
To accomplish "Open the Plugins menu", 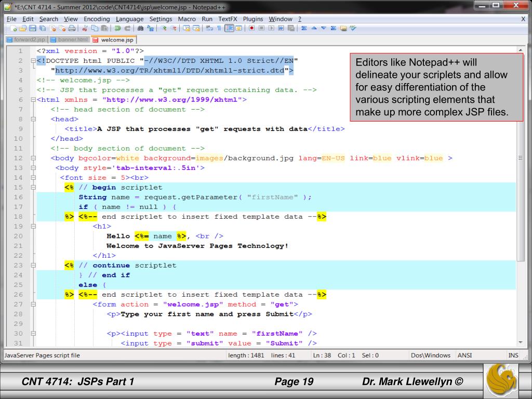I will tap(253, 19).
